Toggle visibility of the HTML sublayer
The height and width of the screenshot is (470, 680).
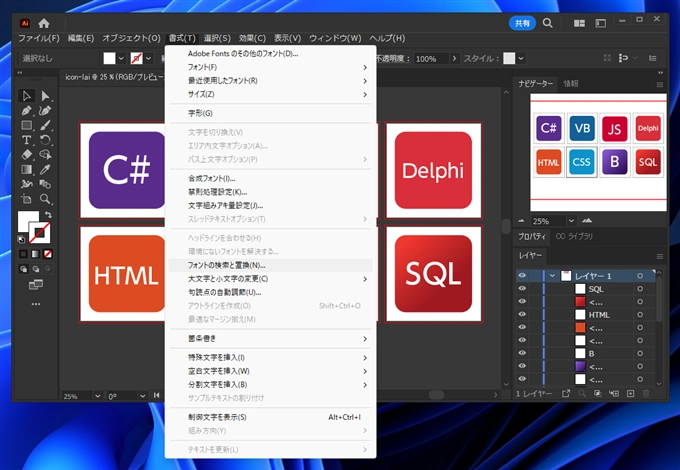[x=522, y=315]
